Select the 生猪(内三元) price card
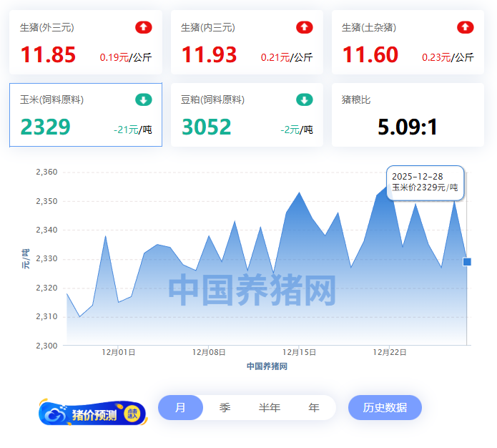497x448 pixels. [x=247, y=42]
